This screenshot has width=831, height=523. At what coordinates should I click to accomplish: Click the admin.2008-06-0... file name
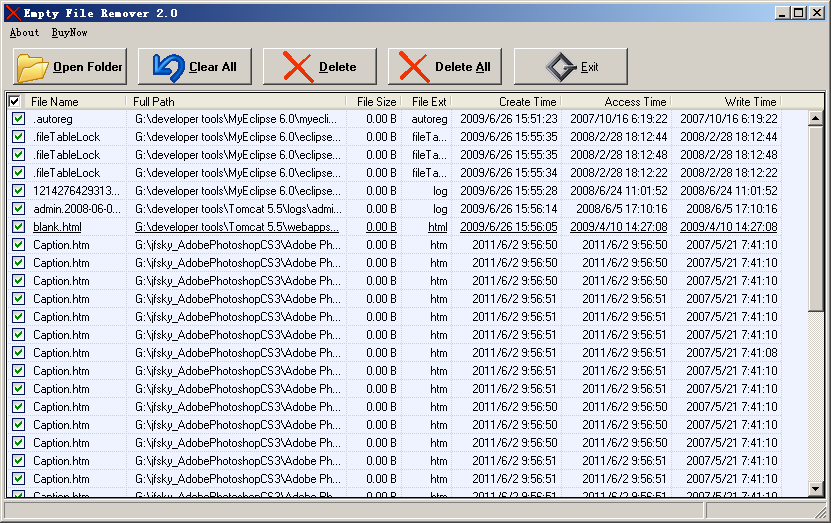pyautogui.click(x=77, y=209)
